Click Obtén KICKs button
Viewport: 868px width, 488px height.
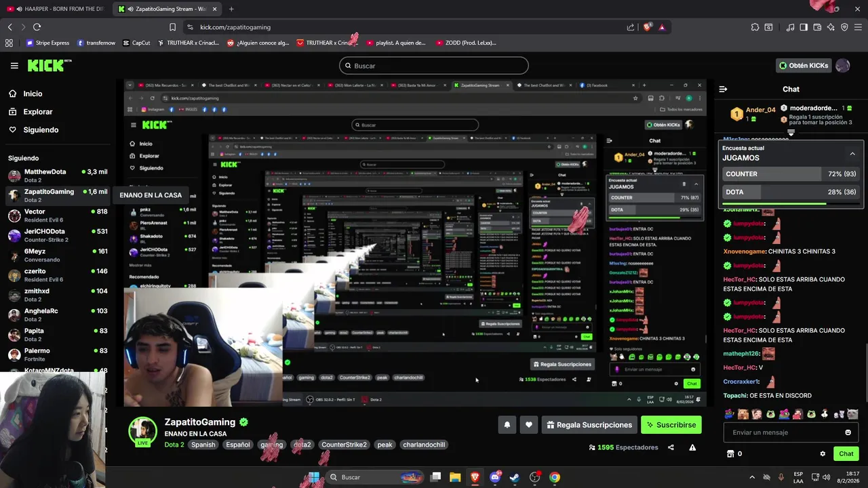pos(804,66)
